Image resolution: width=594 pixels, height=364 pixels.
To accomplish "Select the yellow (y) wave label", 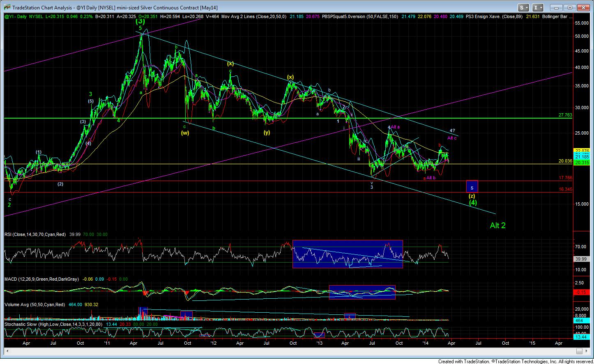I will (267, 133).
